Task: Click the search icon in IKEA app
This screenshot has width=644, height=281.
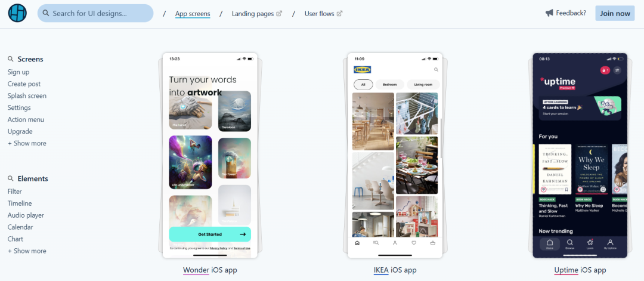Action: pos(436,70)
